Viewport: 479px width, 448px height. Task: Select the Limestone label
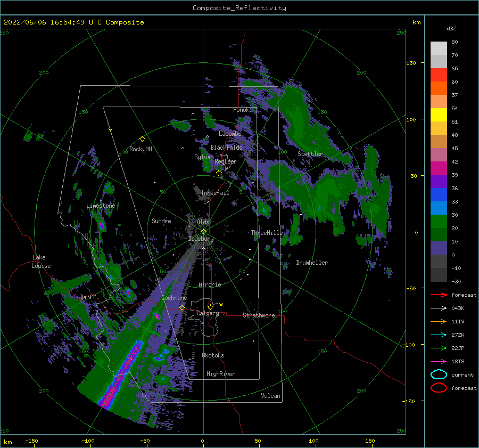click(x=101, y=206)
